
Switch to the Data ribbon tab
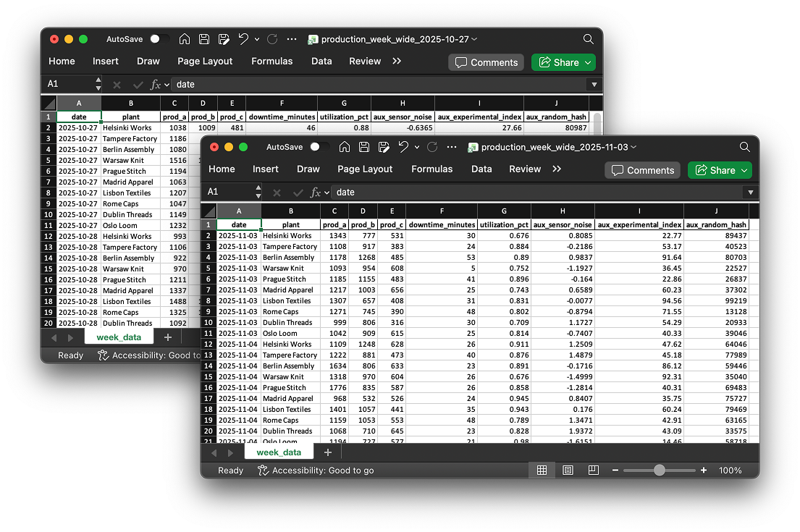(481, 169)
